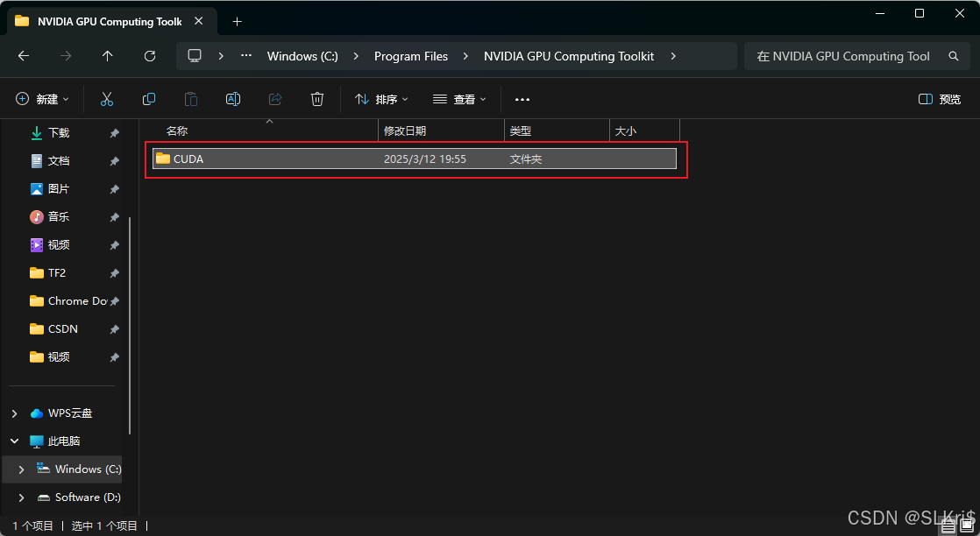
Task: Click the date 2025/3/12 19:55
Action: [425, 159]
